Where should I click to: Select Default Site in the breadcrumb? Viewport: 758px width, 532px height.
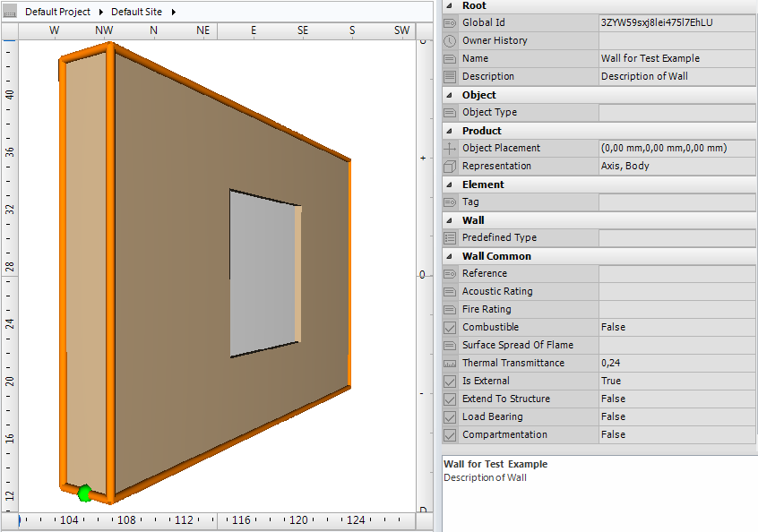click(136, 12)
